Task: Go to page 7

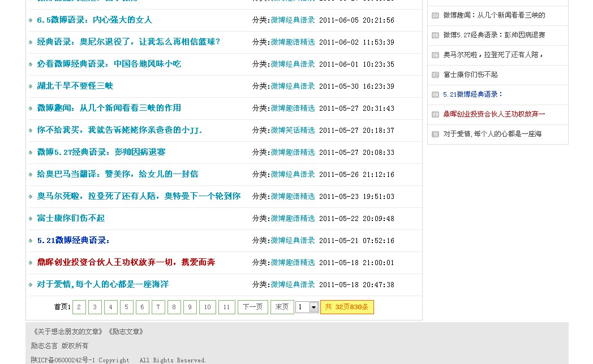Action: pyautogui.click(x=158, y=307)
